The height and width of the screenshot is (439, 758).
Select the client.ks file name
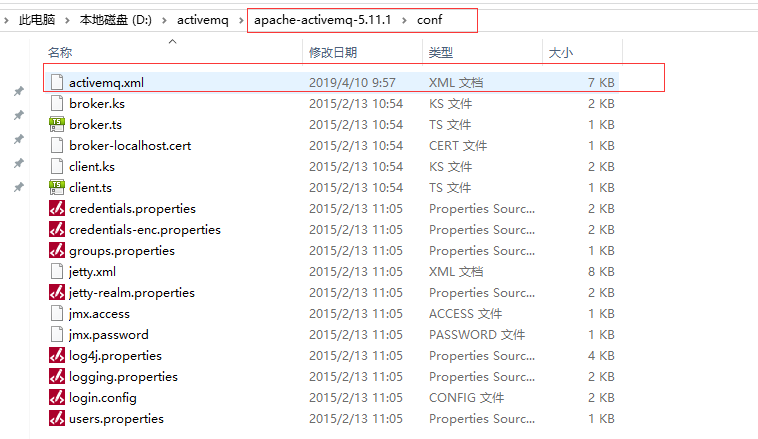point(92,167)
